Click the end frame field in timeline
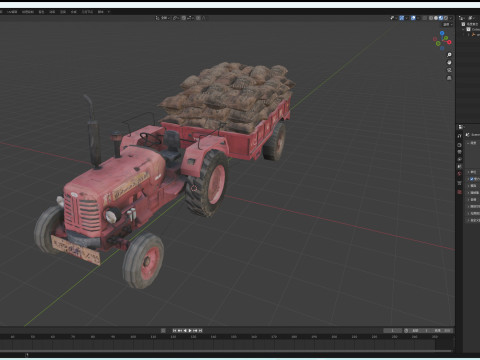This screenshot has height=360, width=480. coord(443,331)
